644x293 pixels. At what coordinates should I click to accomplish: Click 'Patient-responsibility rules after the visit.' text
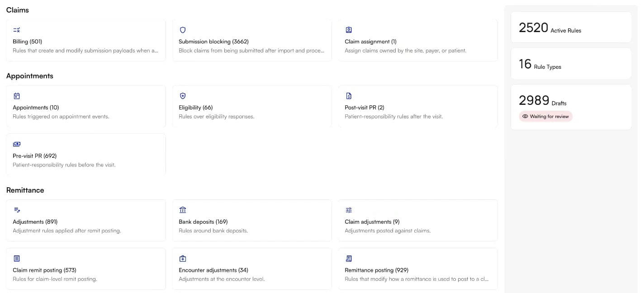coord(394,117)
